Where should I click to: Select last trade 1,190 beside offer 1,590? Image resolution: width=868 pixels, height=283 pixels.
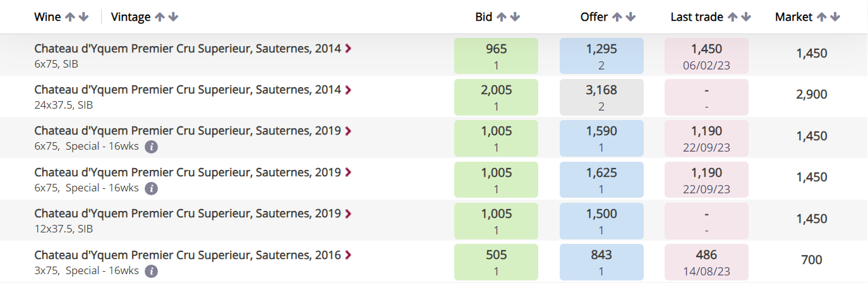point(706,138)
